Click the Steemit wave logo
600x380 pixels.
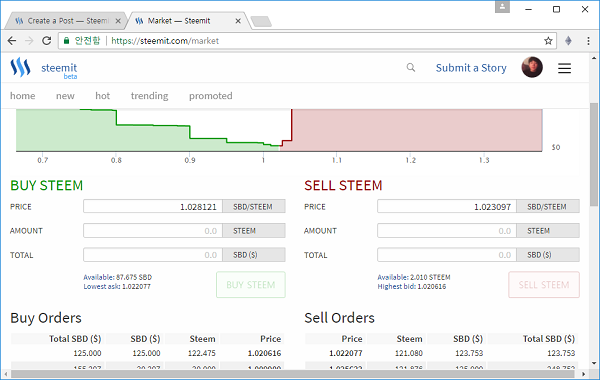(x=20, y=67)
